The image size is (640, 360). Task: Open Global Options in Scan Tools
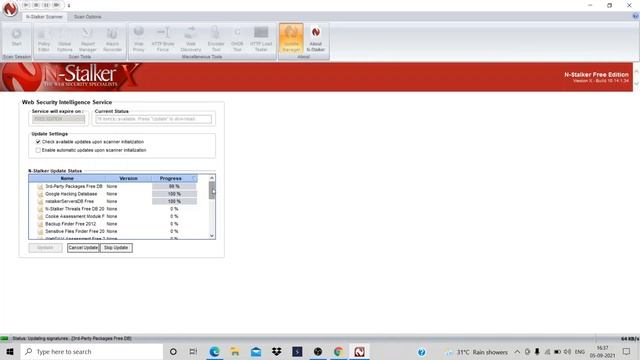coord(64,40)
